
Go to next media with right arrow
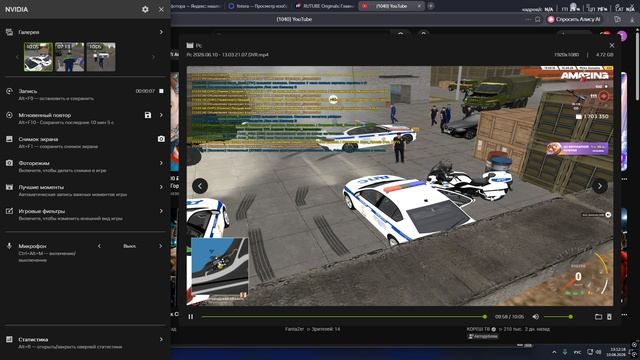(600, 186)
